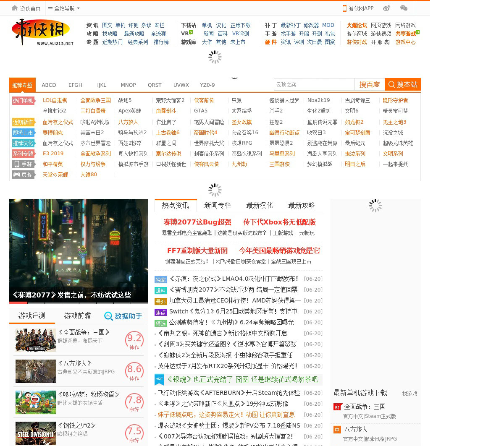Screen dimensions: 504x446
Task: Click the 游侠网 logo
Action: [x=42, y=32]
